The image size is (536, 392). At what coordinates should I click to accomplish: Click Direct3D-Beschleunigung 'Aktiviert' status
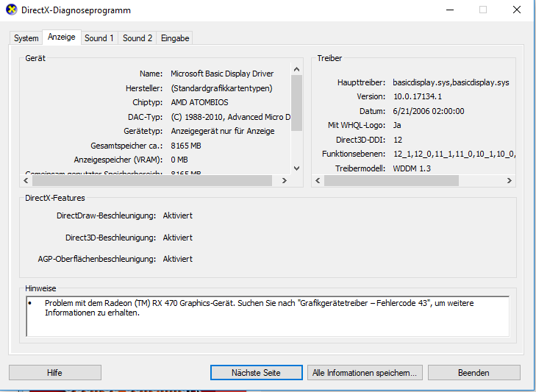[x=178, y=238]
